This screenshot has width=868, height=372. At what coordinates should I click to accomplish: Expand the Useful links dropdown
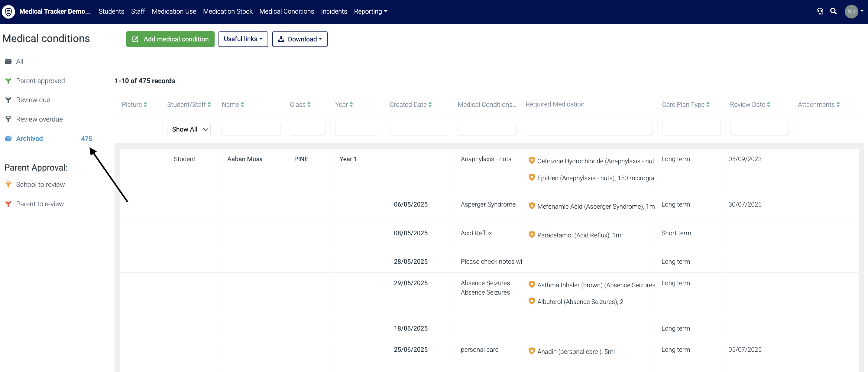point(243,39)
